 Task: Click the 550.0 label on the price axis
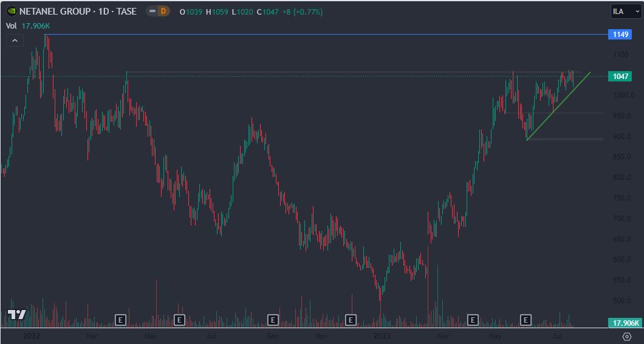pos(622,280)
